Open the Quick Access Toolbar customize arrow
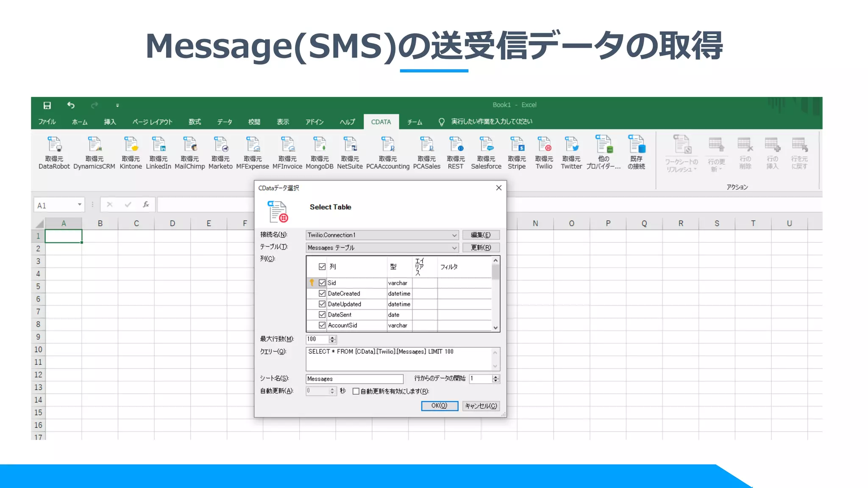 117,105
